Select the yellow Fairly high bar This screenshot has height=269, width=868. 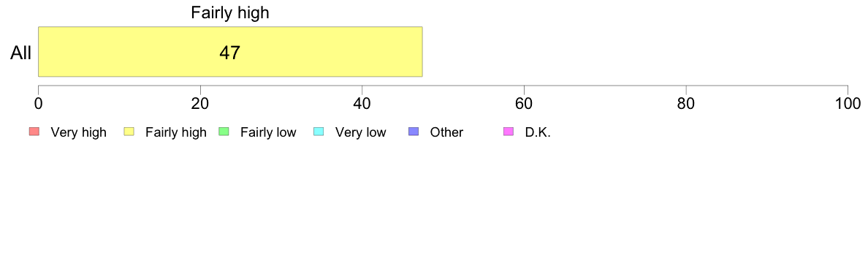230,51
